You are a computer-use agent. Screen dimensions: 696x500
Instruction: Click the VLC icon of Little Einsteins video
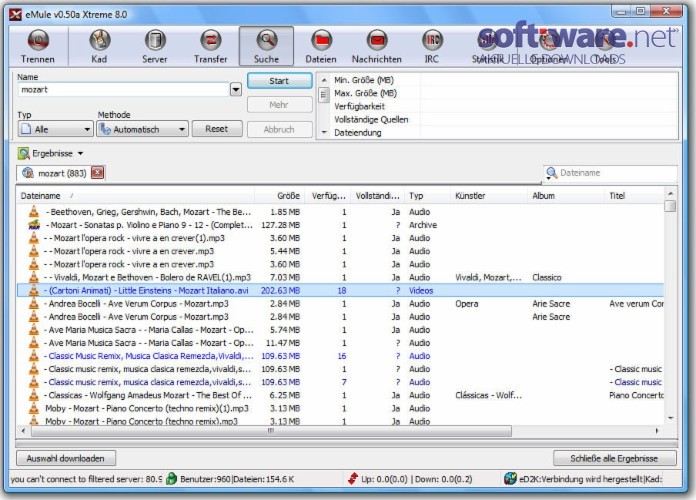(34, 290)
